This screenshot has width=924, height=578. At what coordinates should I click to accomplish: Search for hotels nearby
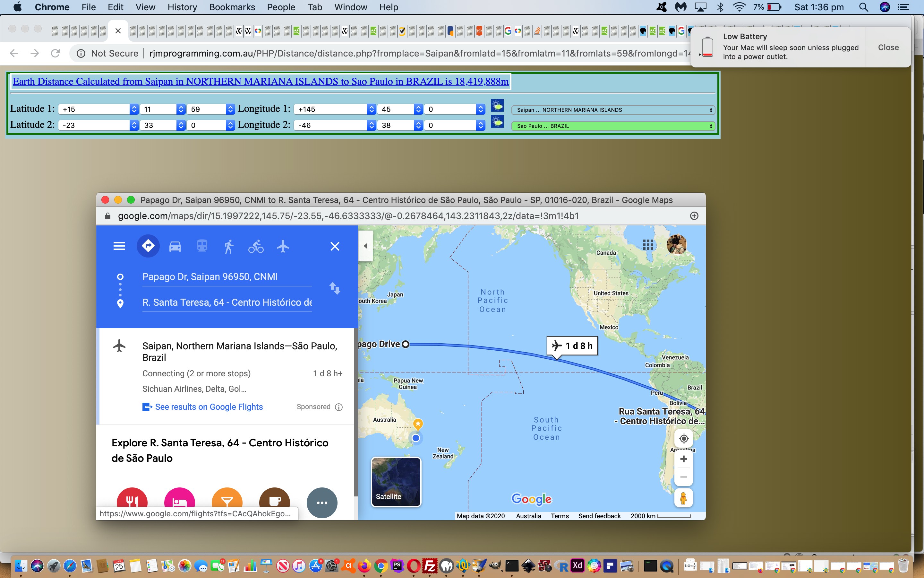pyautogui.click(x=179, y=503)
